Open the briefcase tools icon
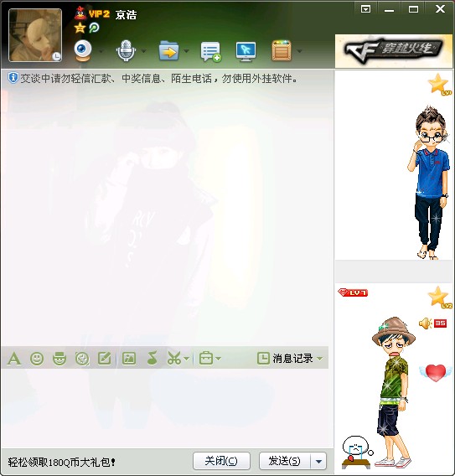 pyautogui.click(x=206, y=358)
